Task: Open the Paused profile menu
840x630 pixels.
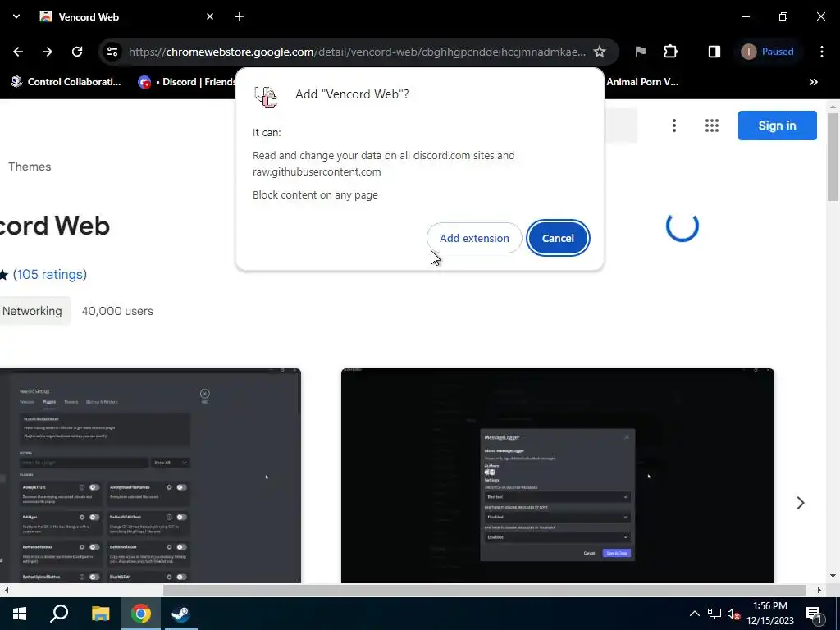Action: point(768,52)
